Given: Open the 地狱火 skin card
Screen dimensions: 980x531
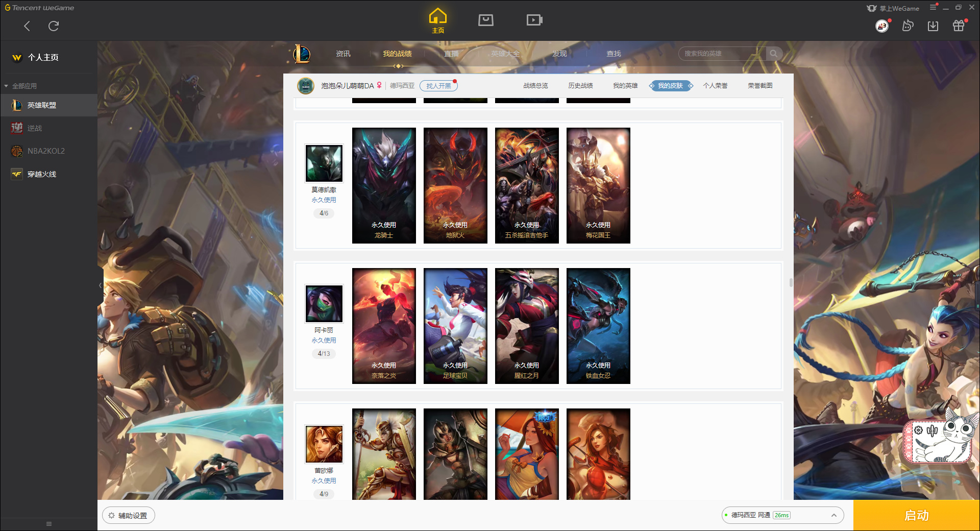Looking at the screenshot, I should (455, 185).
